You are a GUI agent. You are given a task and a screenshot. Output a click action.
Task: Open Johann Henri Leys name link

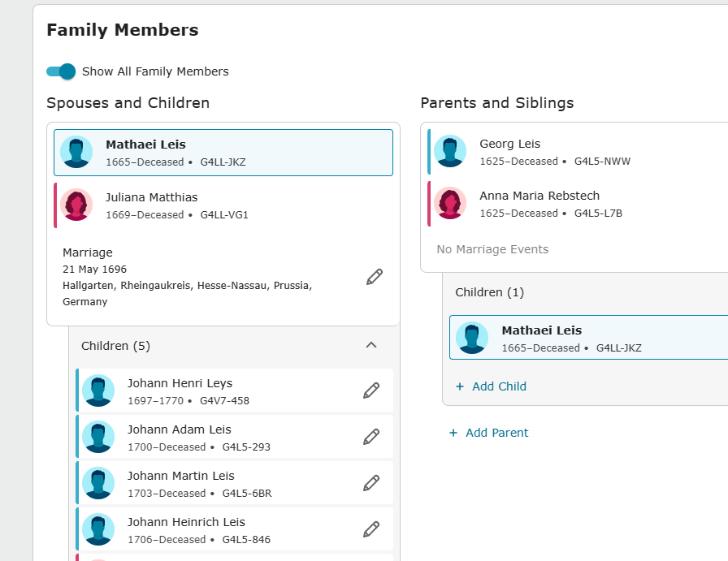(x=180, y=383)
